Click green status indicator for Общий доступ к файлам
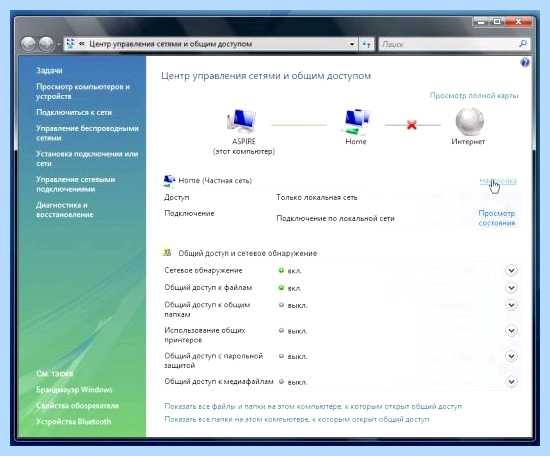550x456 pixels. [x=281, y=288]
